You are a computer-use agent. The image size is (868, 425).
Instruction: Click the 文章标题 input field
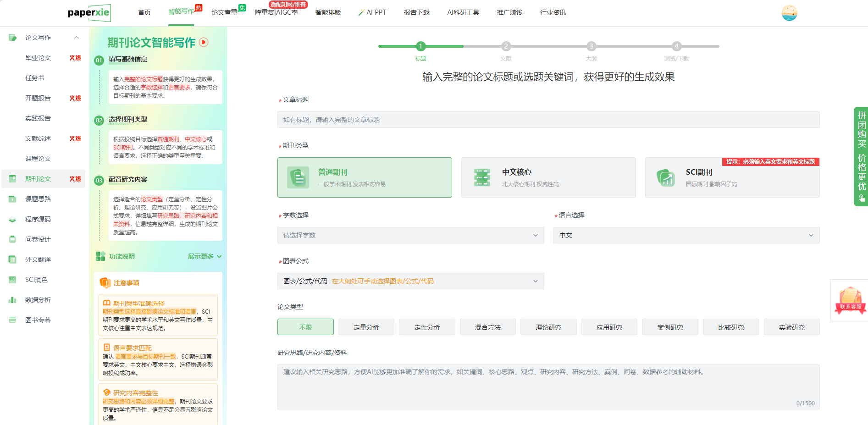point(548,120)
